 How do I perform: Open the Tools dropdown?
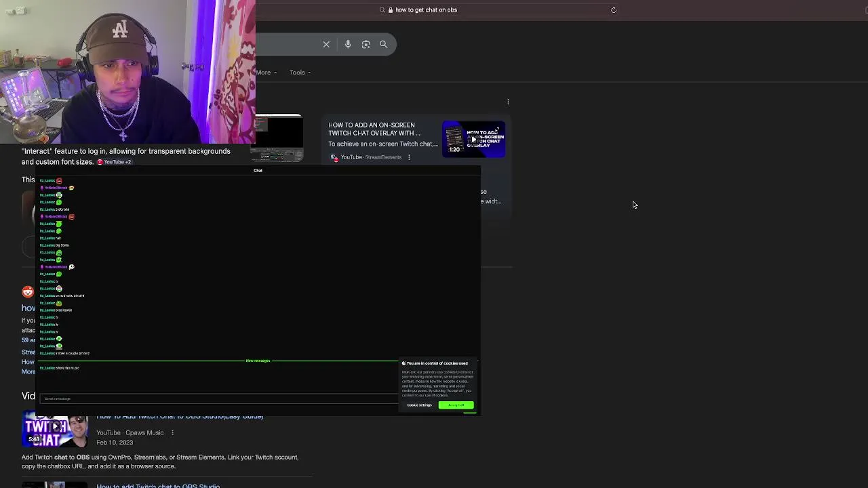[300, 73]
